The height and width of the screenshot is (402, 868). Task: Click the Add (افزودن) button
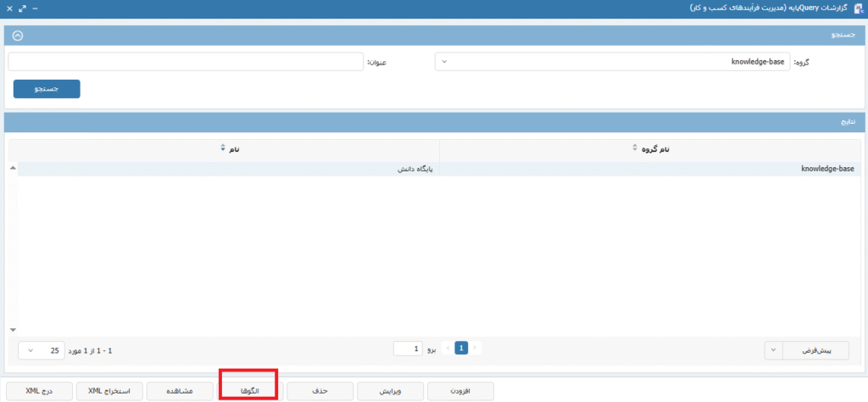460,391
